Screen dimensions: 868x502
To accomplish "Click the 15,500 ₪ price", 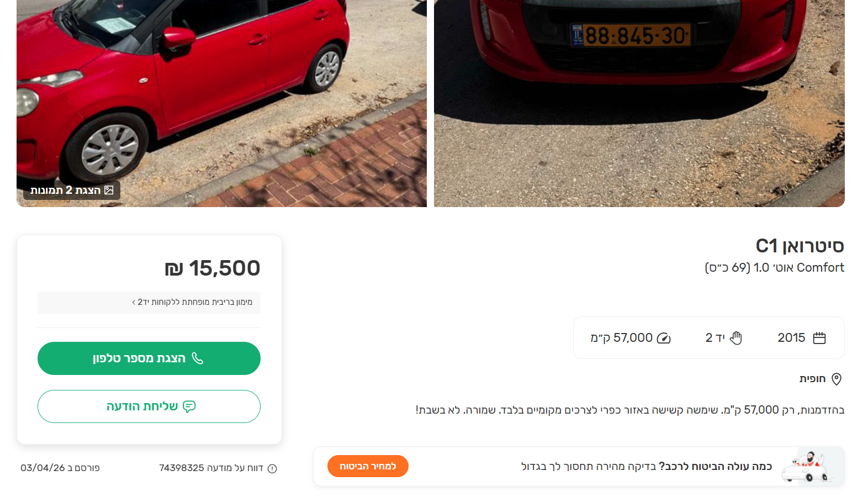I will pyautogui.click(x=213, y=268).
